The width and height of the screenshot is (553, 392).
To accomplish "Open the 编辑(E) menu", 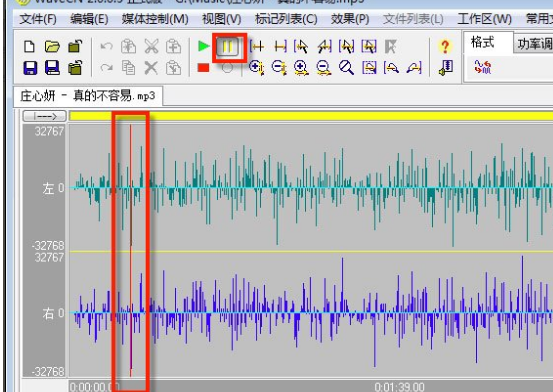I will [89, 19].
